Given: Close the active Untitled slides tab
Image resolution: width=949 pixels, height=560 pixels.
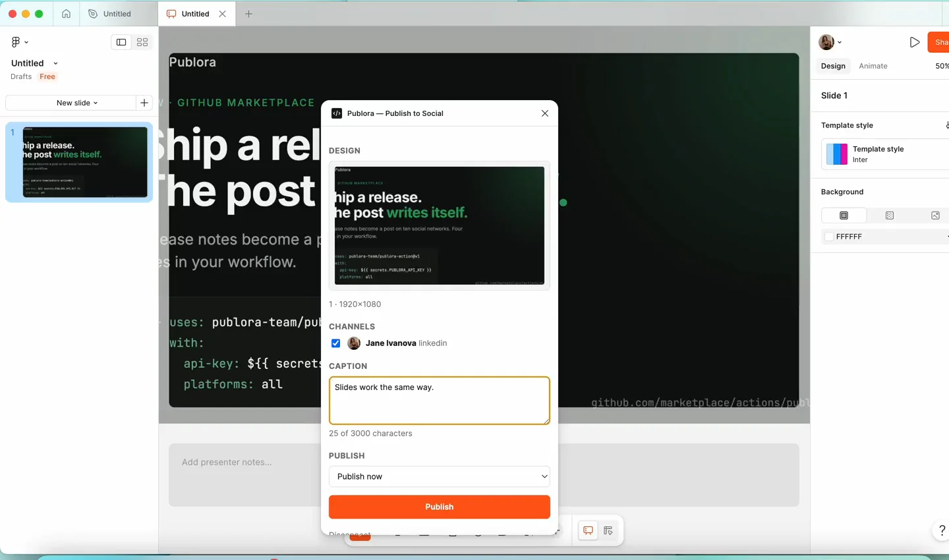Looking at the screenshot, I should click(x=223, y=13).
